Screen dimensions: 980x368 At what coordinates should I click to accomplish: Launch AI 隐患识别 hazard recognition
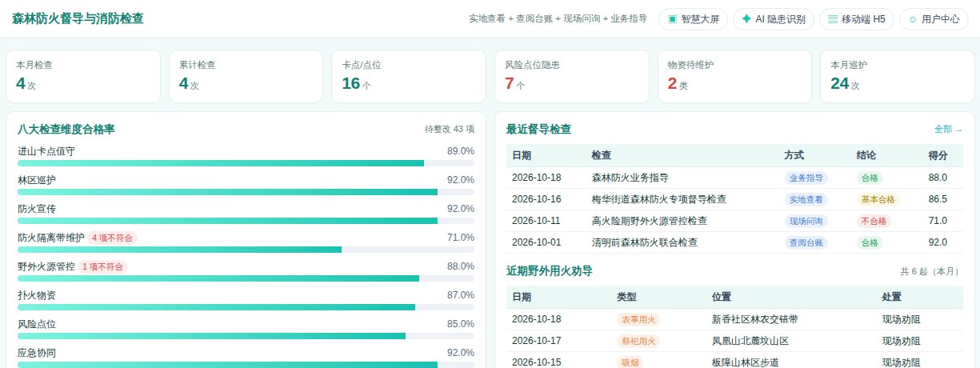[x=774, y=19]
